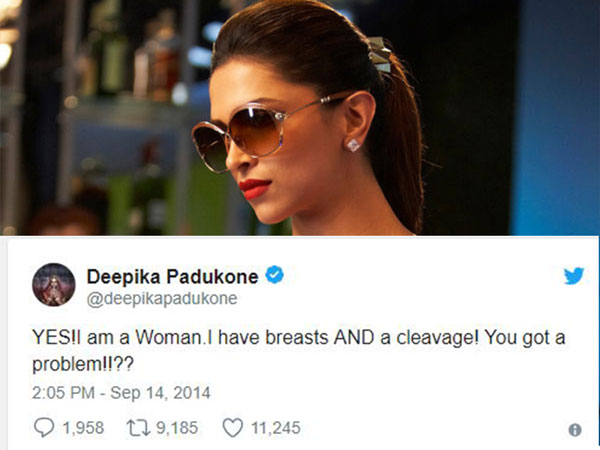Viewport: 600px width, 450px height.
Task: Like the tweet with heart icon
Action: point(233,427)
